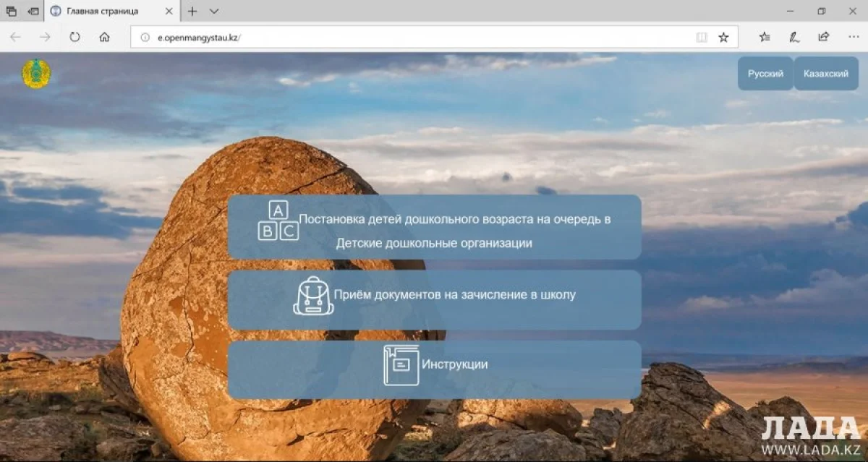This screenshot has width=868, height=462.
Task: Open Reading view icon in address bar
Action: click(701, 37)
